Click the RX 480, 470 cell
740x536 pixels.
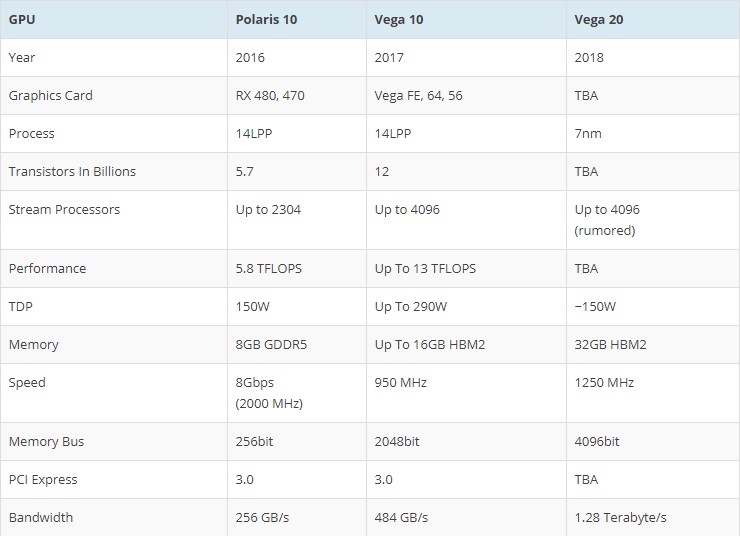pos(268,96)
